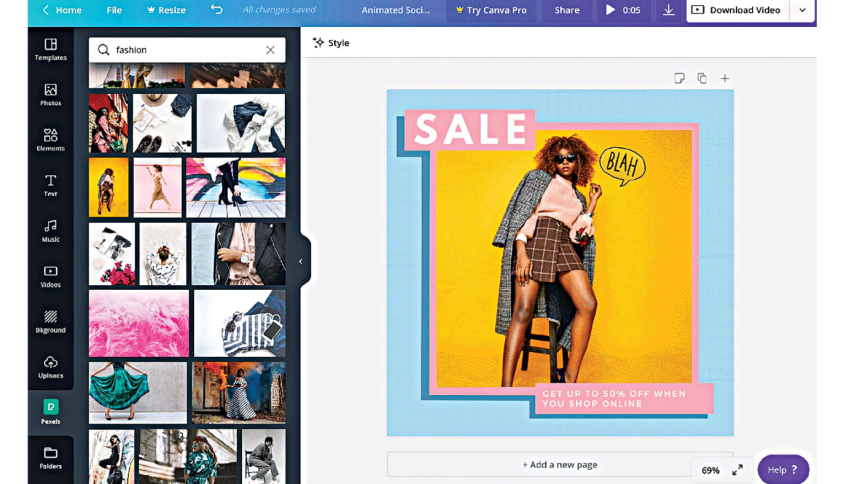Go back to Home
Screen dimensions: 860x484
point(62,10)
